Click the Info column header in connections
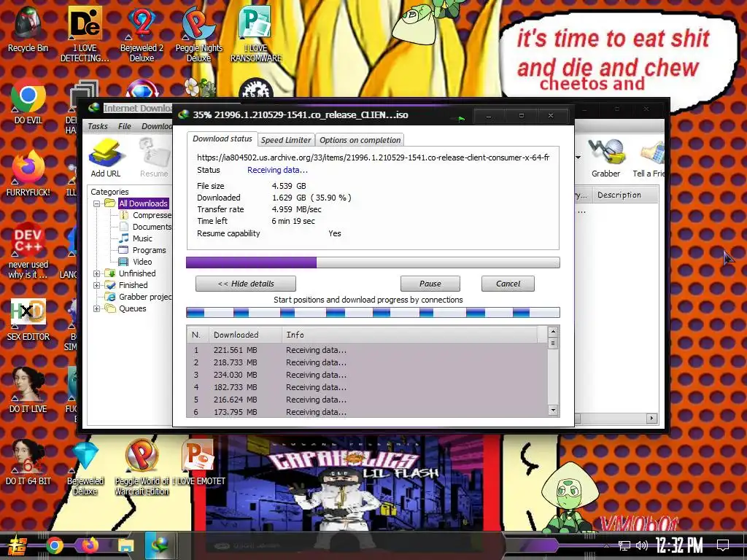The width and height of the screenshot is (747, 560). 410,335
